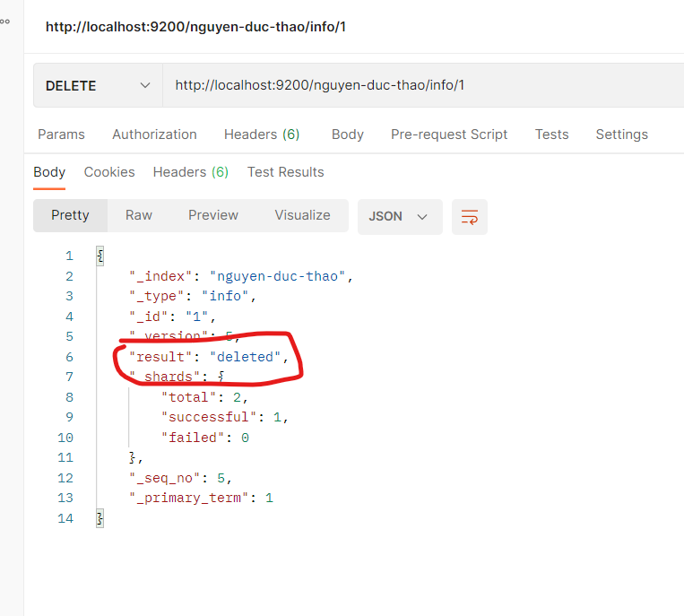Select the Pretty view button

click(70, 215)
